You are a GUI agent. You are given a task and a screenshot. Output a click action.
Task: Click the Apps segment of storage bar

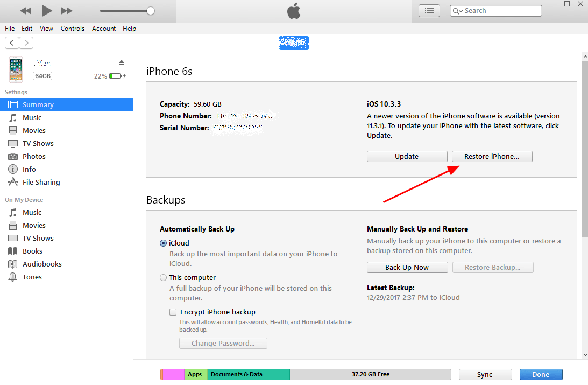pyautogui.click(x=195, y=374)
